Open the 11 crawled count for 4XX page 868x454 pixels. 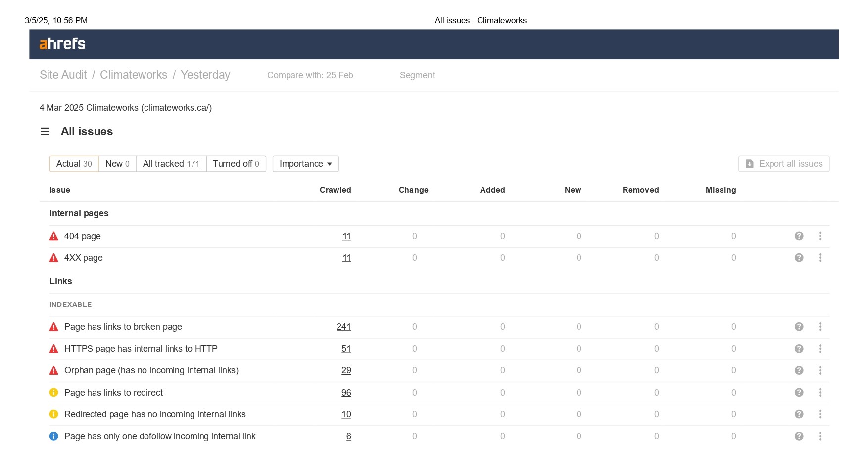coord(346,258)
